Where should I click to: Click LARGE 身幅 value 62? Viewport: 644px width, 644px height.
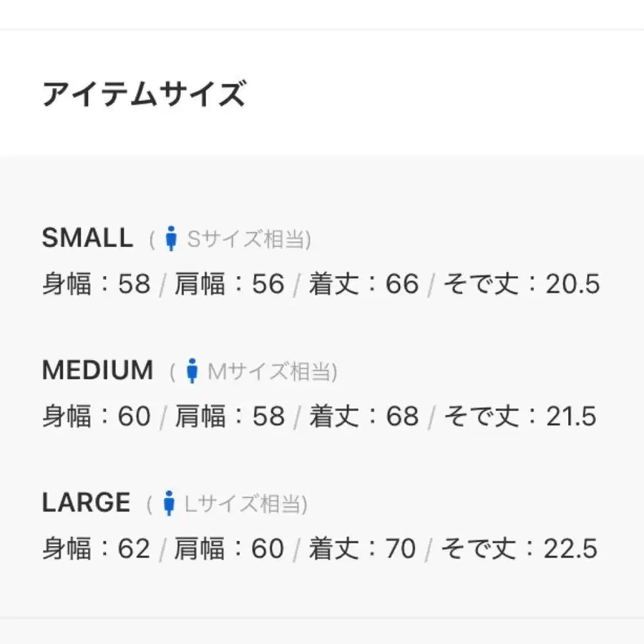coord(134,548)
